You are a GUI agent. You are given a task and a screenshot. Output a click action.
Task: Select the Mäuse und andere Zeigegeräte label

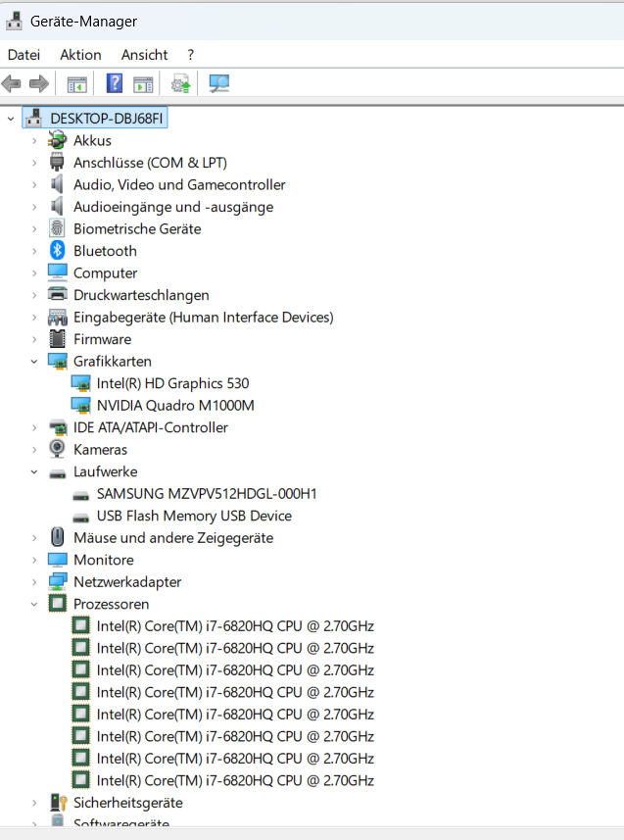tap(173, 538)
